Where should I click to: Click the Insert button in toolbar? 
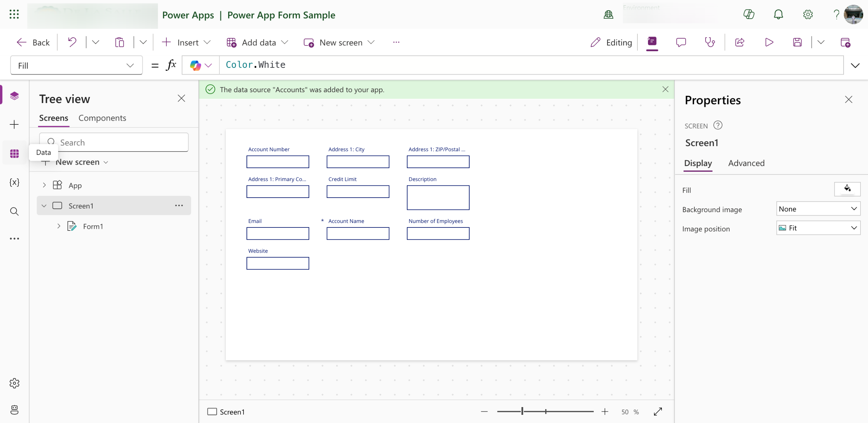tap(186, 42)
